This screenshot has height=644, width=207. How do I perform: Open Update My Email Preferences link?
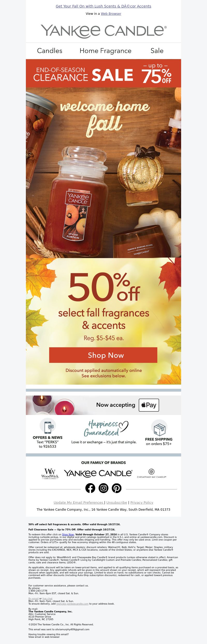click(x=78, y=502)
